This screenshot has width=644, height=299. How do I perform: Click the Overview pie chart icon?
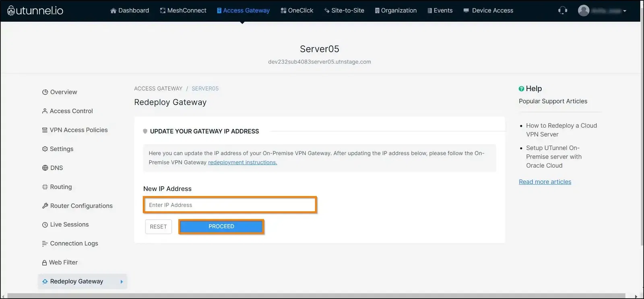pos(45,92)
